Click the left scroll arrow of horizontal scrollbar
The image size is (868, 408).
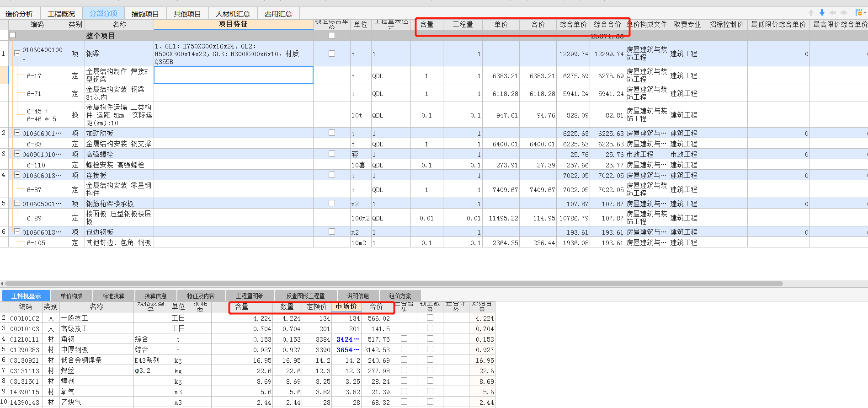point(2,284)
